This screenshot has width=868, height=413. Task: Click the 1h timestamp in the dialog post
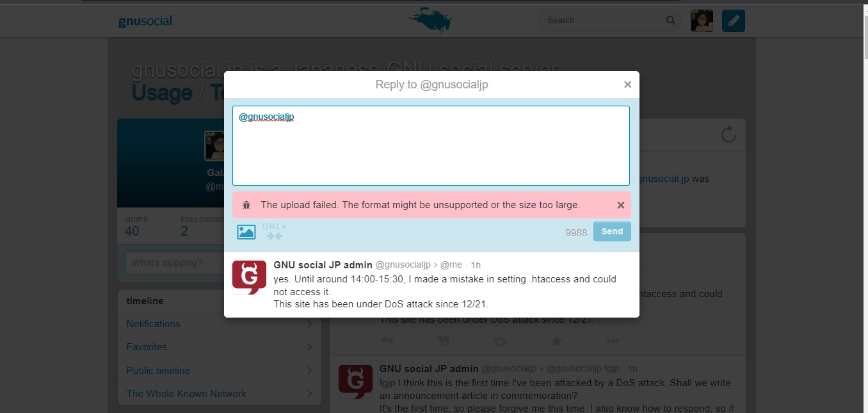tap(476, 265)
